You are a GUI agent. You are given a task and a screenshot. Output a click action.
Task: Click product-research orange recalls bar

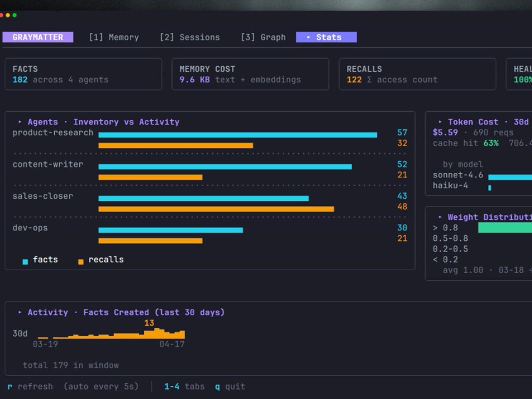176,146
